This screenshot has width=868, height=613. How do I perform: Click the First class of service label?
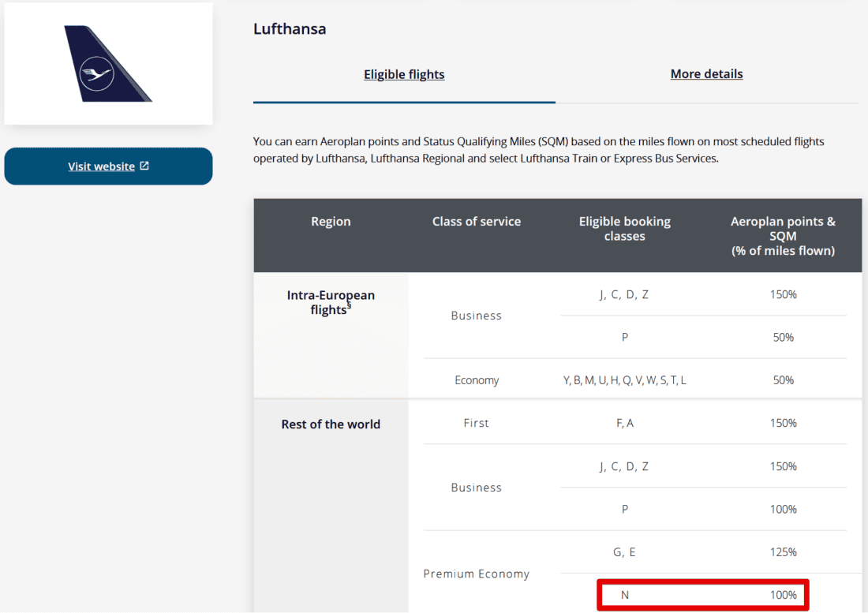coord(477,423)
